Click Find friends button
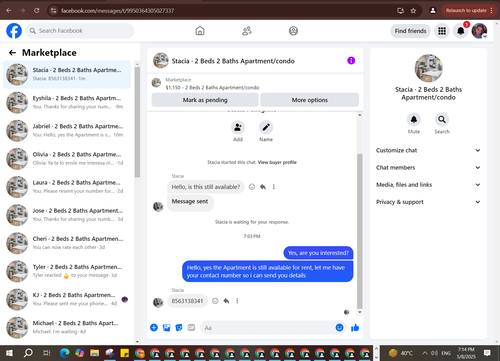This screenshot has width=500, height=361. 410,31
